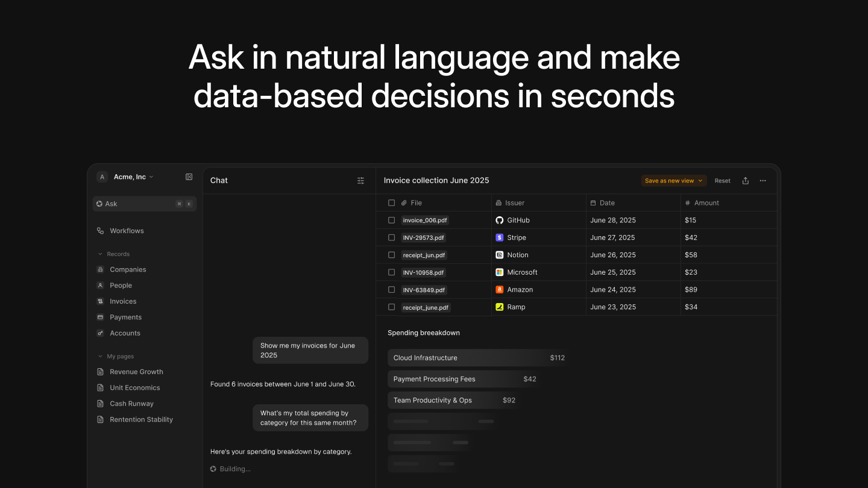Open Invoices via its sidebar icon
Screen dimensions: 868x488
pos(100,301)
